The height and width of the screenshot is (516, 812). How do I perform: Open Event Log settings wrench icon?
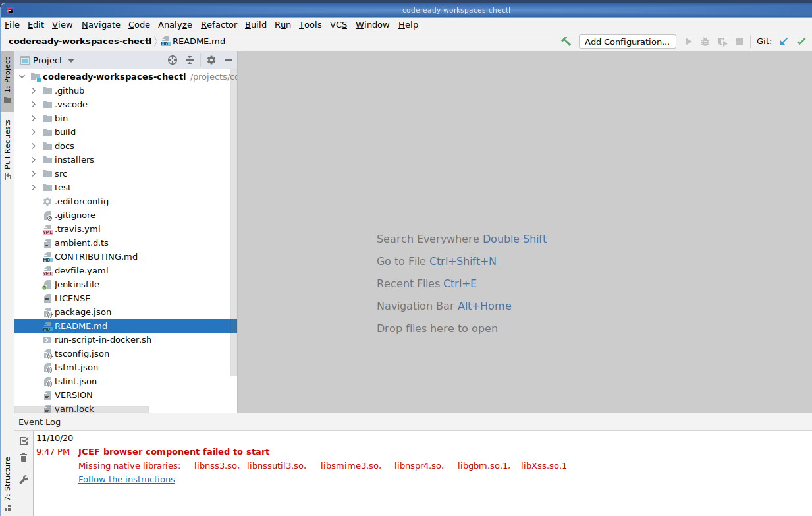[24, 480]
